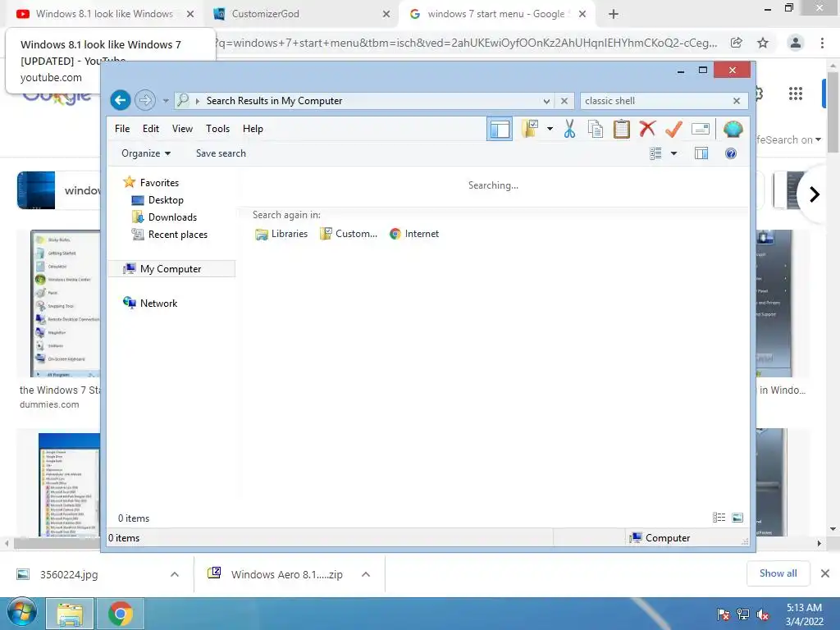Expand the address bar history dropdown
Image resolution: width=840 pixels, height=630 pixels.
pyautogui.click(x=546, y=101)
